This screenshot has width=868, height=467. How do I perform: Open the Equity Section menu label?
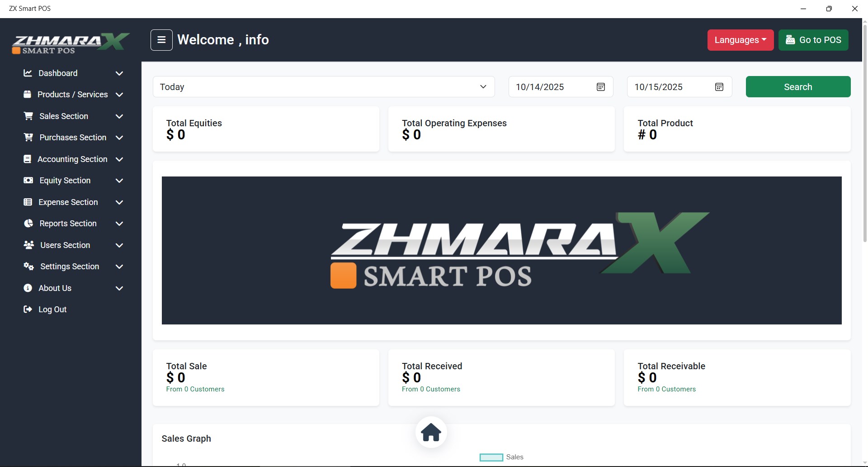coord(65,181)
